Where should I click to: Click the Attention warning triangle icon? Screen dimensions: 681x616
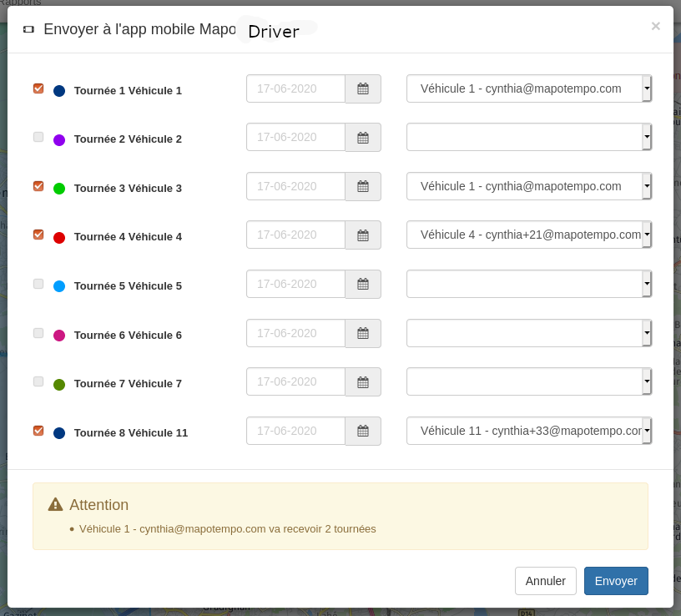(56, 504)
